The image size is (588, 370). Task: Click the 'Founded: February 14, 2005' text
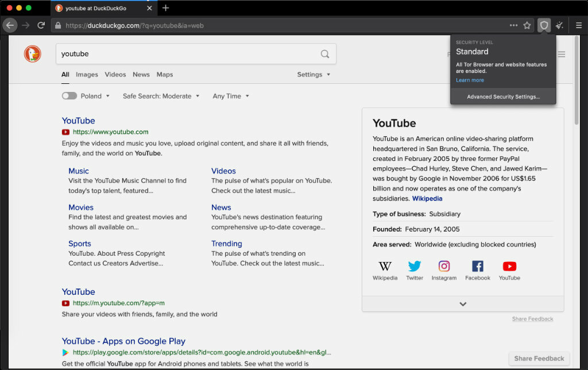tap(416, 229)
